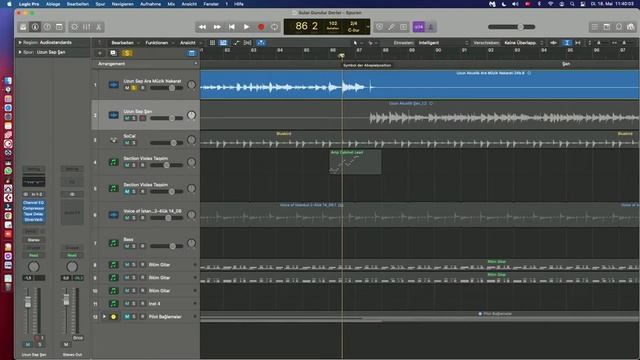Add a new track with plus button
Screen dimensions: 640x360
[x=100, y=53]
